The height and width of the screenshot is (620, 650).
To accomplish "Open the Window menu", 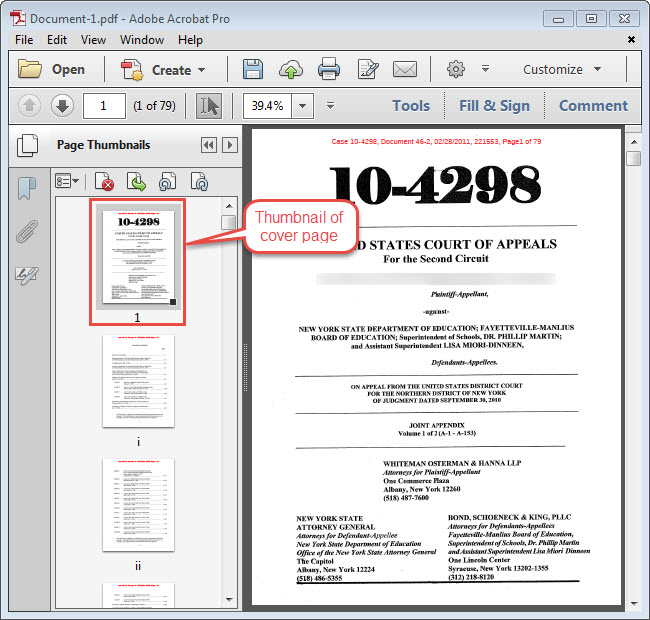I will pos(142,40).
